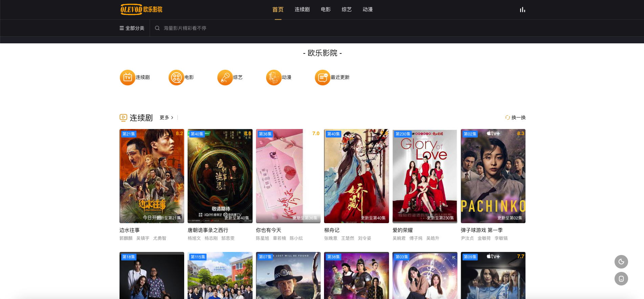Click actor name 吴婉君

(x=399, y=238)
